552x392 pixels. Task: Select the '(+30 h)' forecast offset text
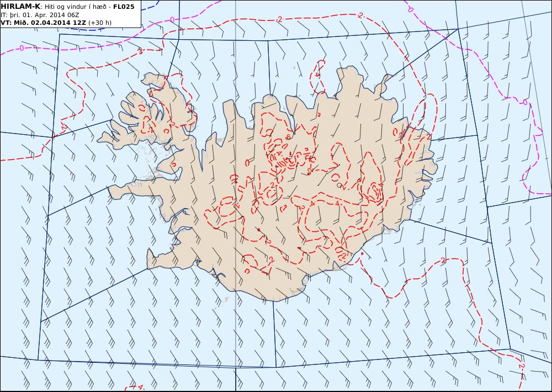click(x=99, y=23)
